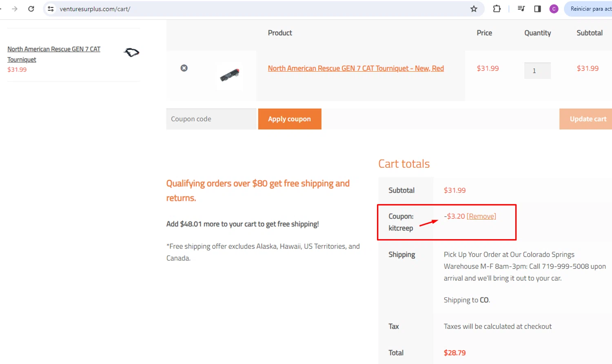The image size is (612, 364).
Task: Click the Quantity column header
Action: click(537, 33)
